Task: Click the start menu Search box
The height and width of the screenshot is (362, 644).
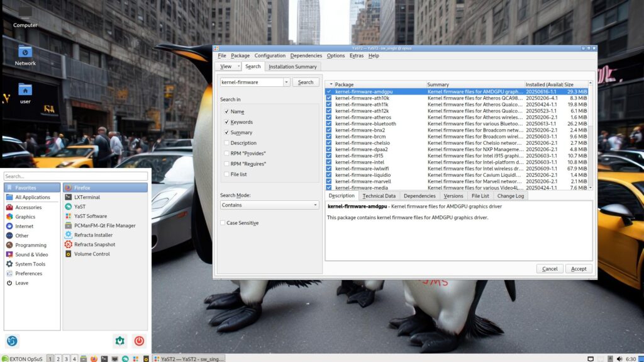Action: click(75, 176)
